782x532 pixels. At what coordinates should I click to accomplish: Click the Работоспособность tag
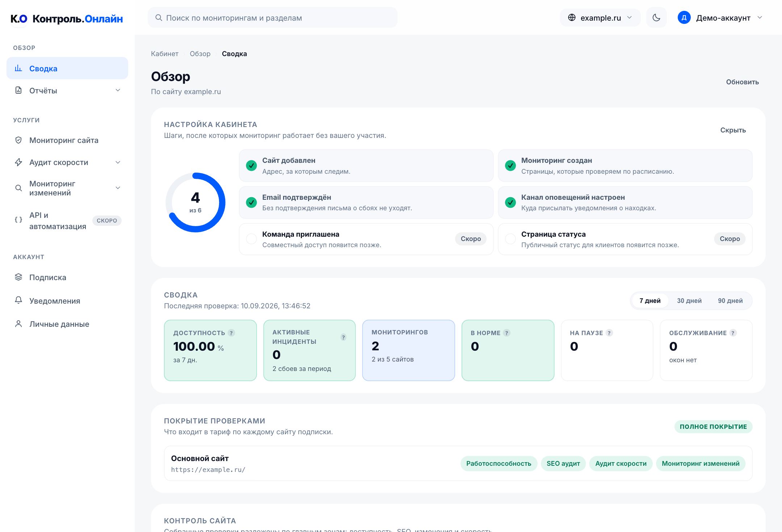499,464
